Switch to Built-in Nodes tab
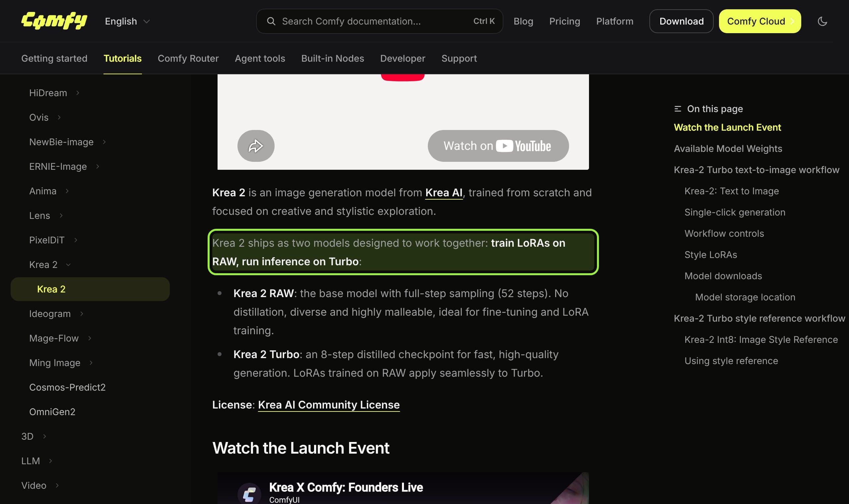849x504 pixels. point(332,58)
